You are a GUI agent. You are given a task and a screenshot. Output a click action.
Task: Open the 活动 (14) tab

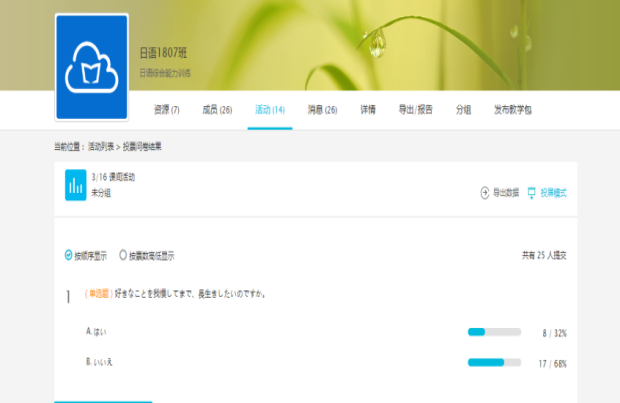click(270, 110)
